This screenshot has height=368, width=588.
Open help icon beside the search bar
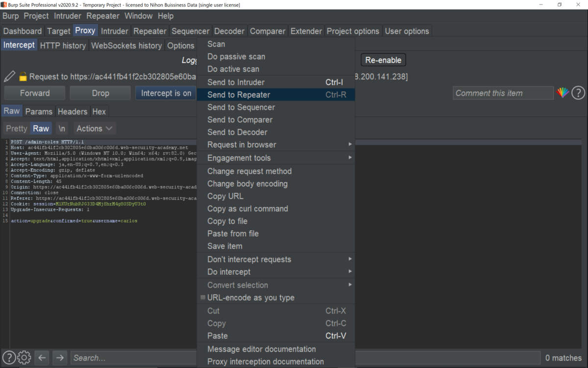(8, 358)
